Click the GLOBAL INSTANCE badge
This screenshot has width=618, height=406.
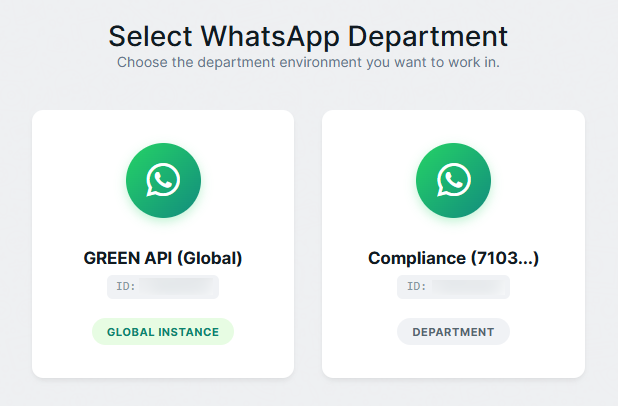(163, 332)
